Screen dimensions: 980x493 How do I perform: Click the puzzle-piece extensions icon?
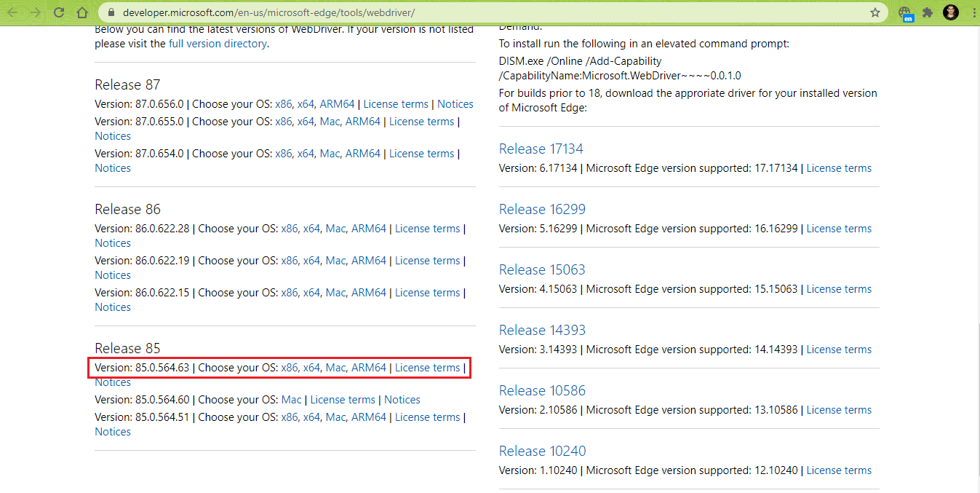(x=927, y=12)
